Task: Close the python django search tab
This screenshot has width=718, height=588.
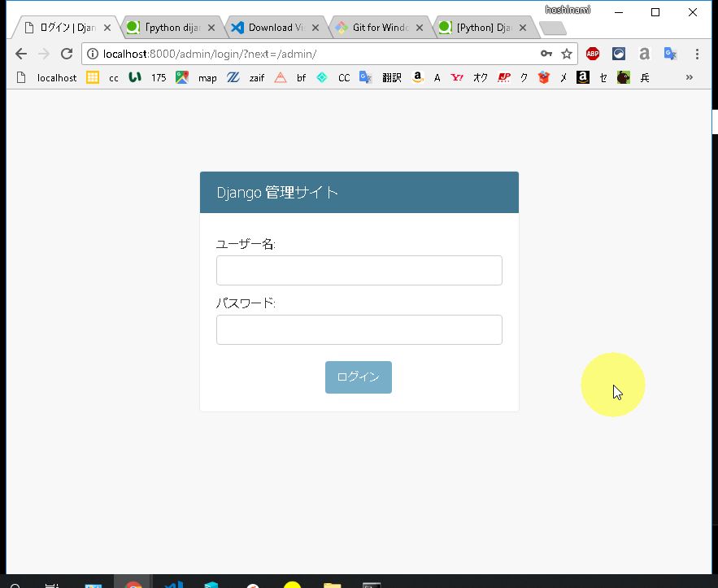Action: (x=211, y=28)
